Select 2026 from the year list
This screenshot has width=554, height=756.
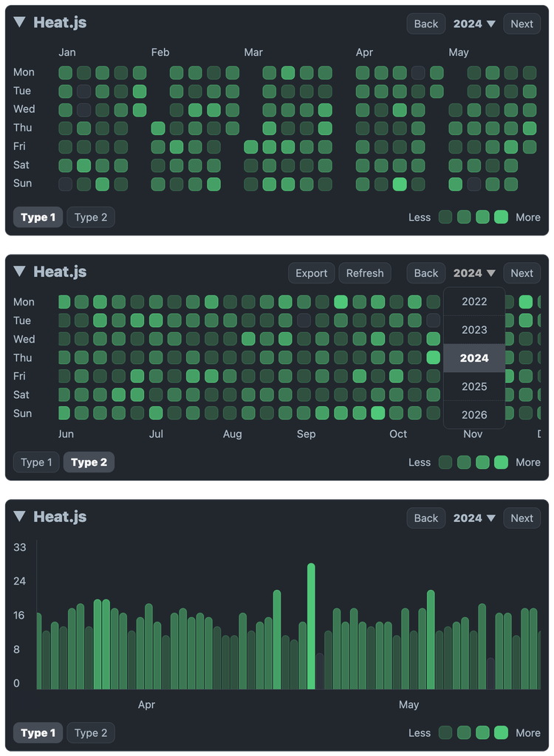pyautogui.click(x=474, y=415)
